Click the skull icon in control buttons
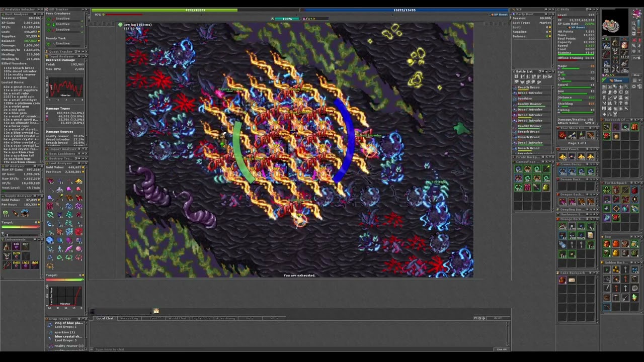 coord(615,92)
